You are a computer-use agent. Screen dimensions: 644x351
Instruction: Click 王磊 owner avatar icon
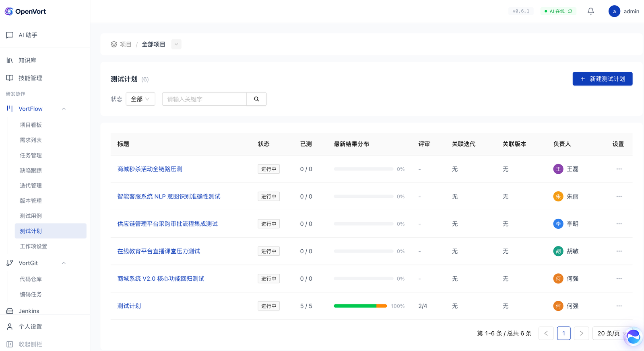pos(558,169)
